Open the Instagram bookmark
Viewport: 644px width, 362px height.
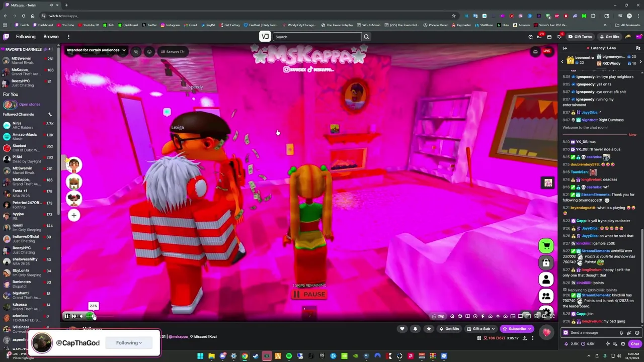[170, 25]
